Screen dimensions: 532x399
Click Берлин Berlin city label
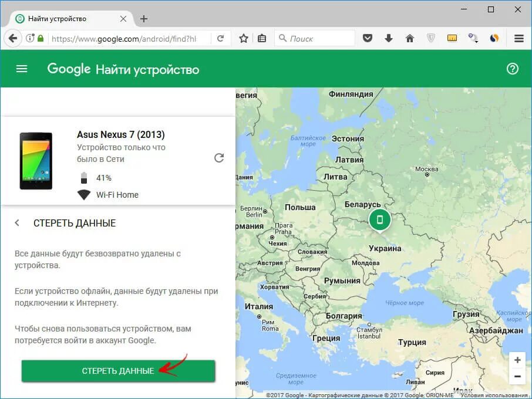pyautogui.click(x=251, y=211)
